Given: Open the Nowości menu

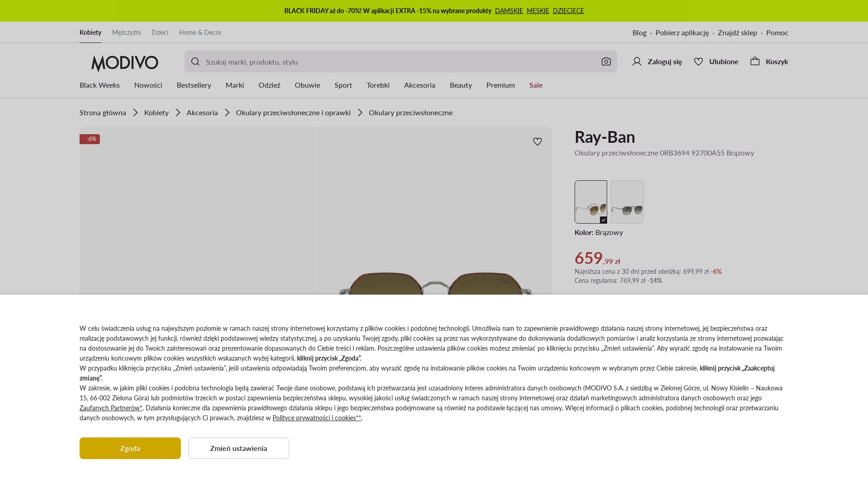Looking at the screenshot, I should pos(148,85).
